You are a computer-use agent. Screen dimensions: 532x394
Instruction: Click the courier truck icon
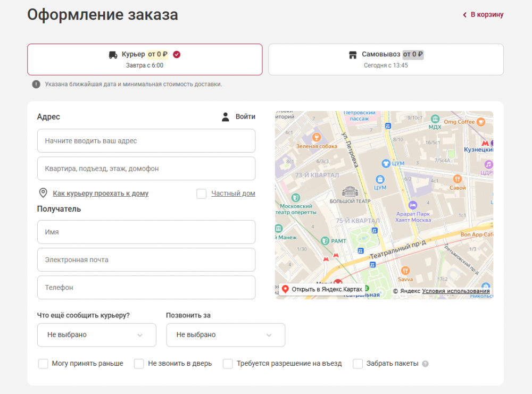[113, 55]
